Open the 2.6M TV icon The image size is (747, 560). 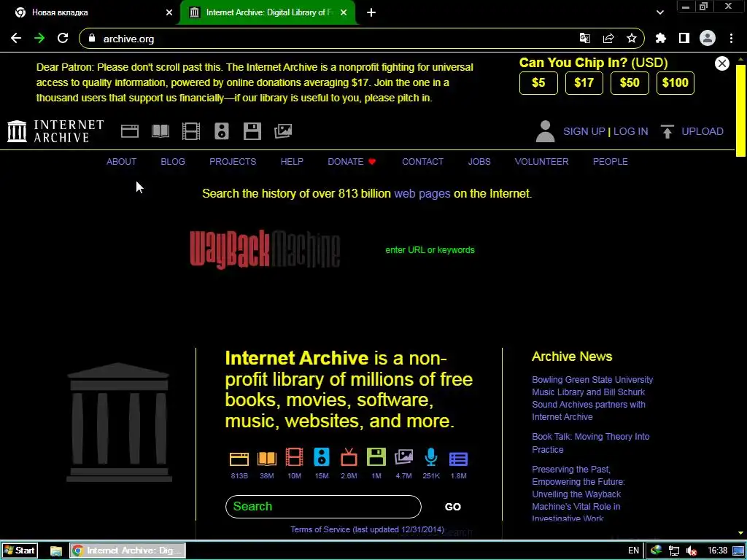click(349, 457)
